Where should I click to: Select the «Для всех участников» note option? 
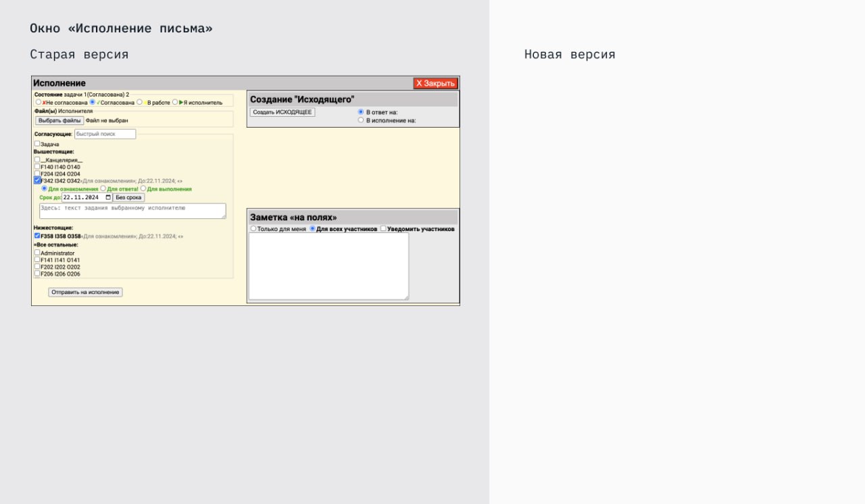point(313,228)
